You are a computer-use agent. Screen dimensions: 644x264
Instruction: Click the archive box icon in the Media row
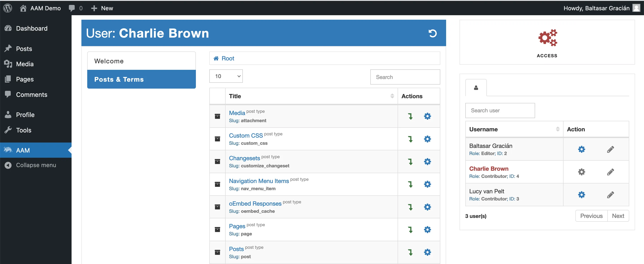point(217,116)
